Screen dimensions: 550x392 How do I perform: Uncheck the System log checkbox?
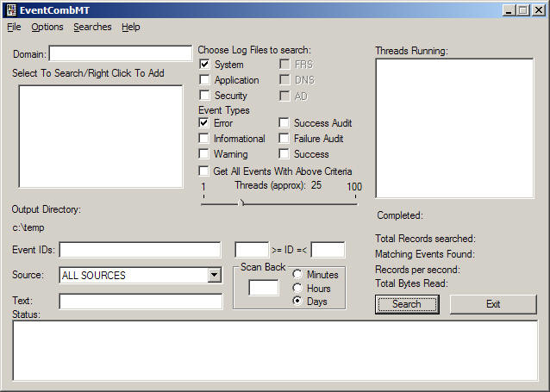[204, 64]
